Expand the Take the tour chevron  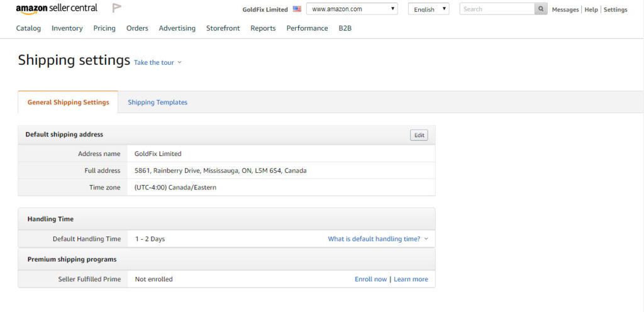pyautogui.click(x=179, y=62)
